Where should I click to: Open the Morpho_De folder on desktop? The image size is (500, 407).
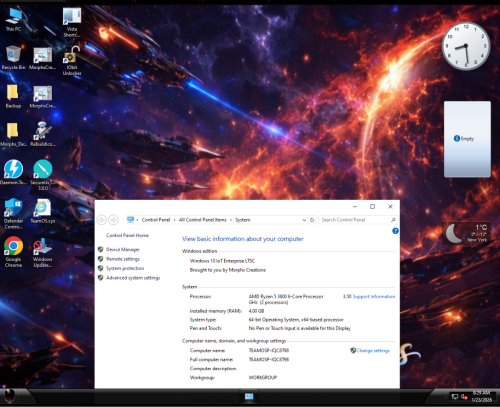(x=13, y=135)
